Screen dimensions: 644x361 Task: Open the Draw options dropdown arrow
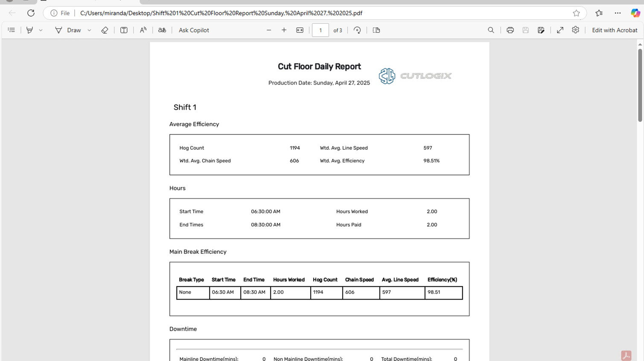89,30
